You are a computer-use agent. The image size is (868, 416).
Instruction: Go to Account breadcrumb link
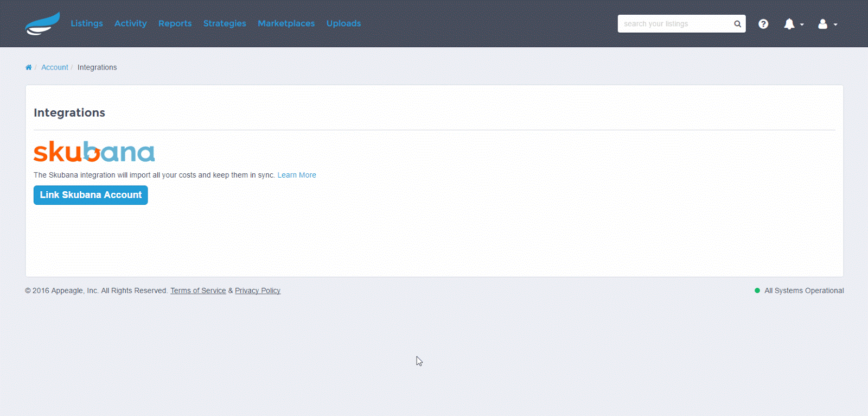click(55, 67)
